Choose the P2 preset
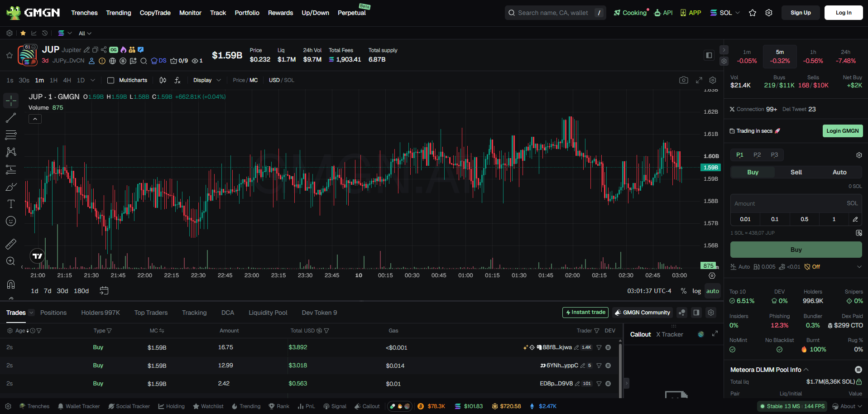The width and height of the screenshot is (868, 414). [757, 155]
